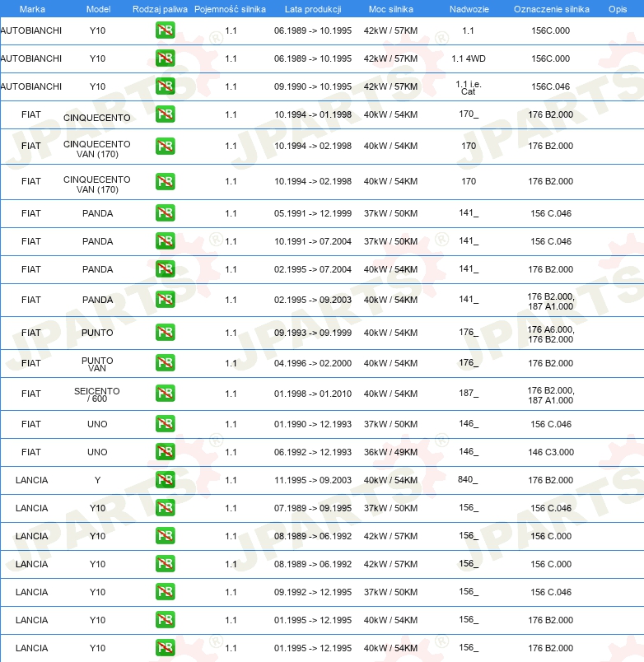
Task: Click the Model column header
Action: pos(98,9)
